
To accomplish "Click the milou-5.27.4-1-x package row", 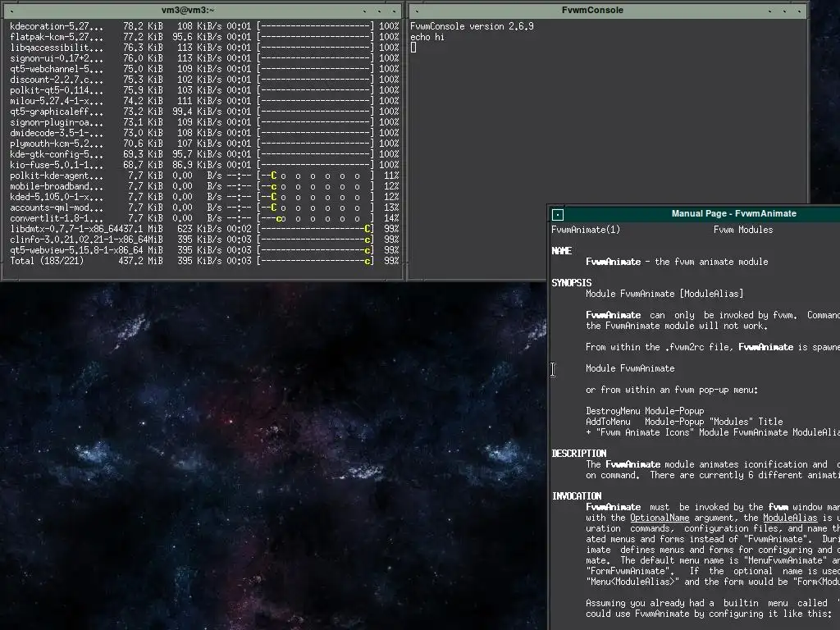I will (204, 101).
